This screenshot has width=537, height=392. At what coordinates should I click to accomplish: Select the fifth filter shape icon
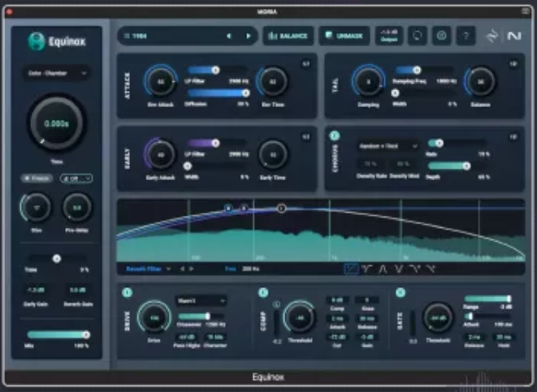415,269
